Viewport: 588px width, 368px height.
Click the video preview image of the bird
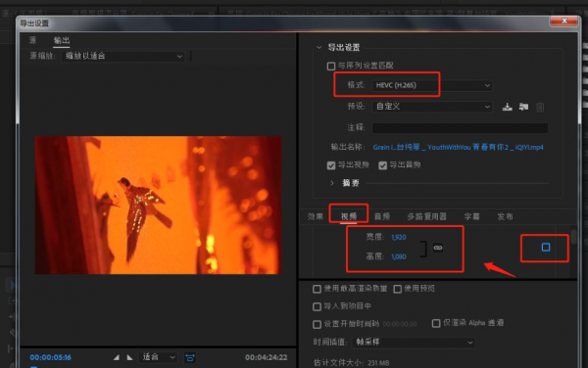158,206
